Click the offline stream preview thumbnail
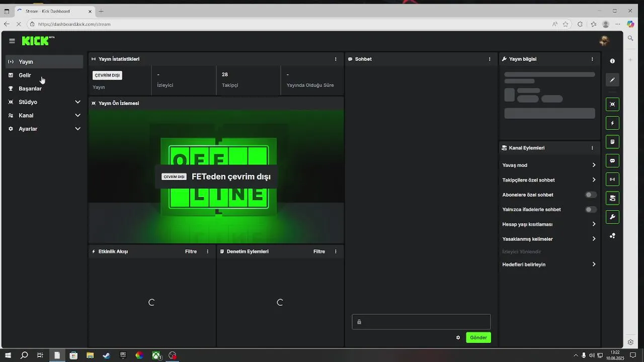Screen dimensions: 644x362 click(x=216, y=176)
